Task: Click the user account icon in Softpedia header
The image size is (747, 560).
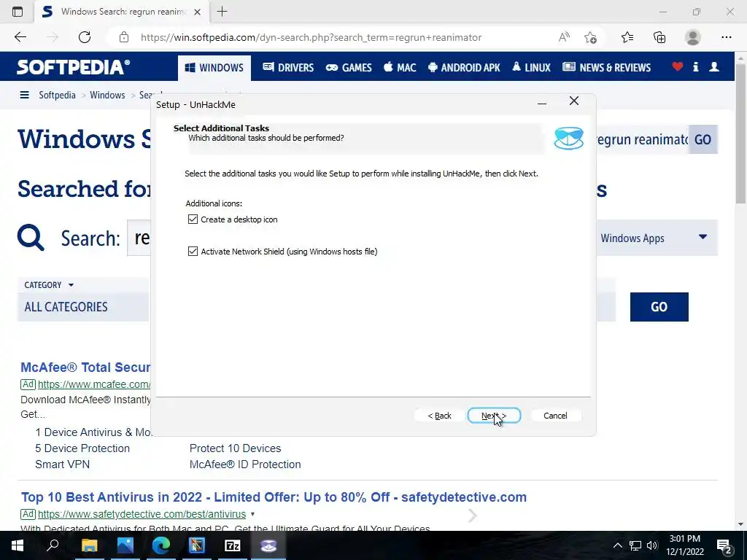Action: click(714, 66)
